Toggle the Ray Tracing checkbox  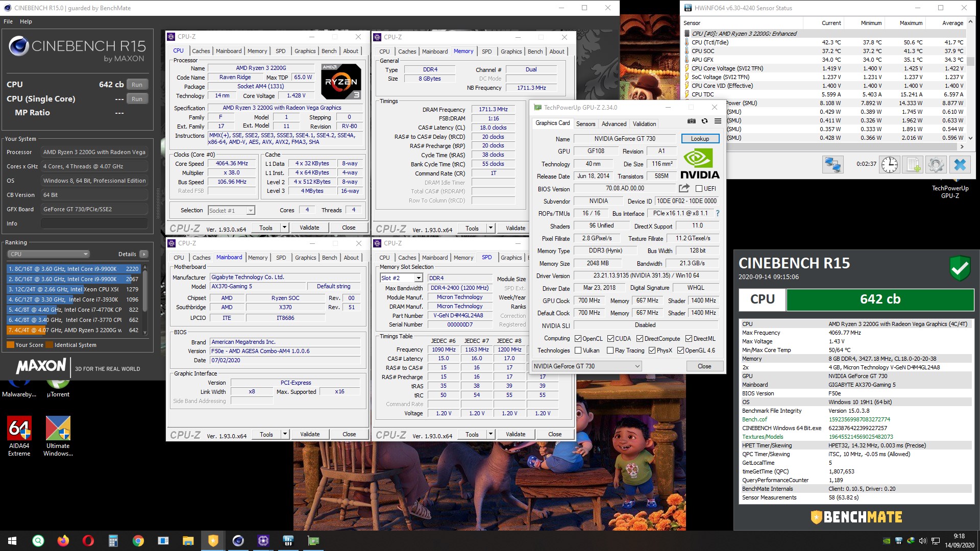click(610, 350)
